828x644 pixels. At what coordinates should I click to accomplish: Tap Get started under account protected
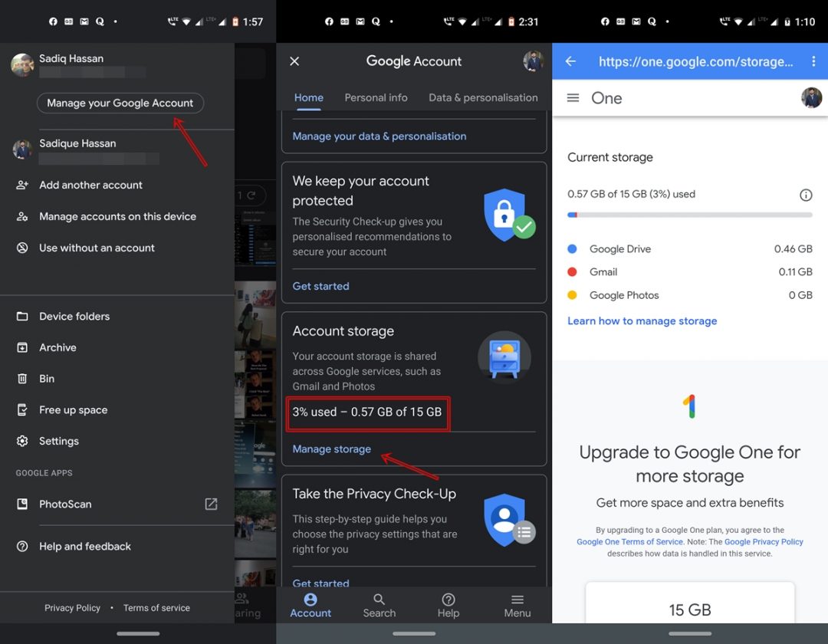pos(320,286)
